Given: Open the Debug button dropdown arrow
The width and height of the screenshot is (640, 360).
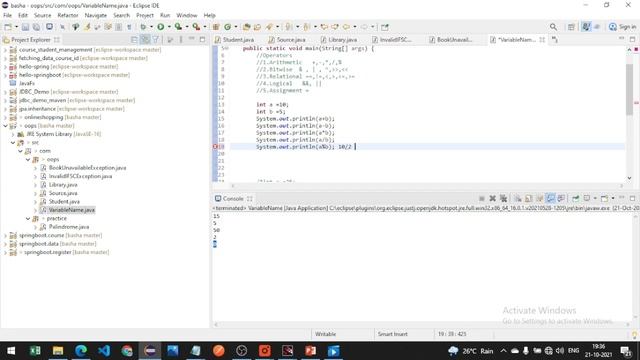Looking at the screenshot, I should point(151,27).
